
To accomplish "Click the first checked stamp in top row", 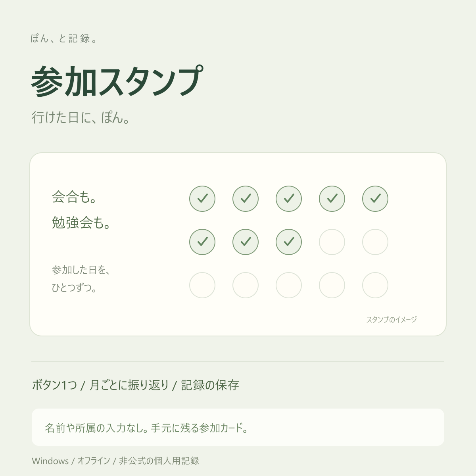I will coord(202,199).
